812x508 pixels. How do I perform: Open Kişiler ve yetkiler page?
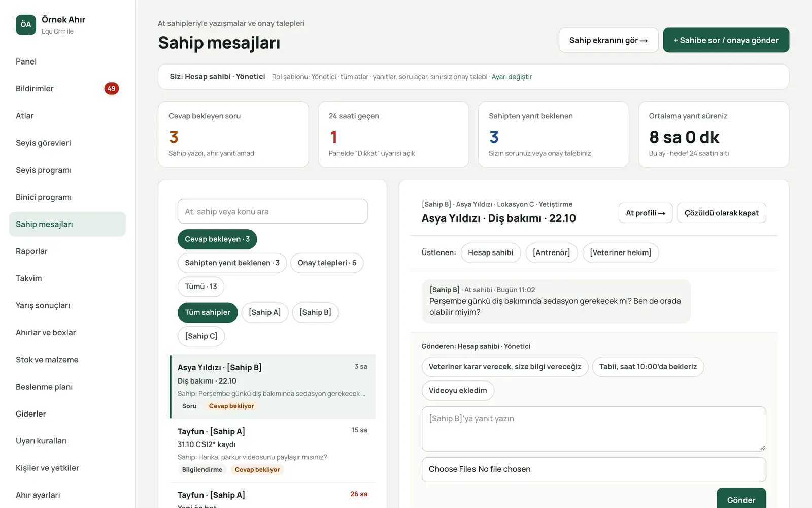[67, 468]
